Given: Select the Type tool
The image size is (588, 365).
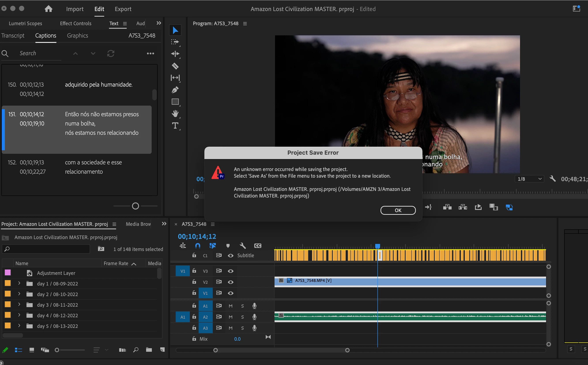Looking at the screenshot, I should click(175, 125).
